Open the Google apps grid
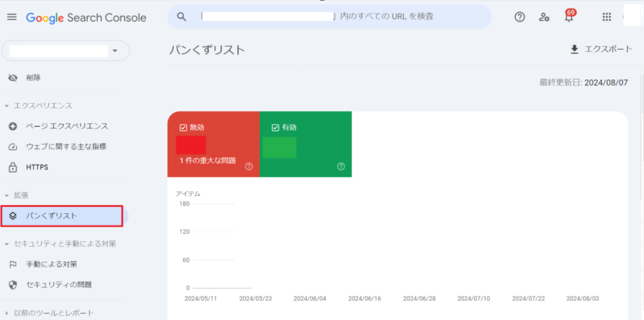Viewport: 644px width, 320px height. [607, 17]
